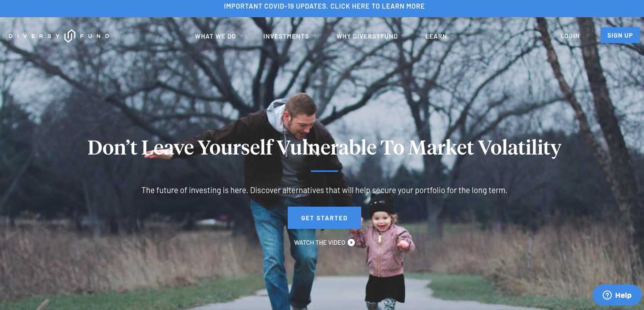Open the What We Do menu

(216, 36)
